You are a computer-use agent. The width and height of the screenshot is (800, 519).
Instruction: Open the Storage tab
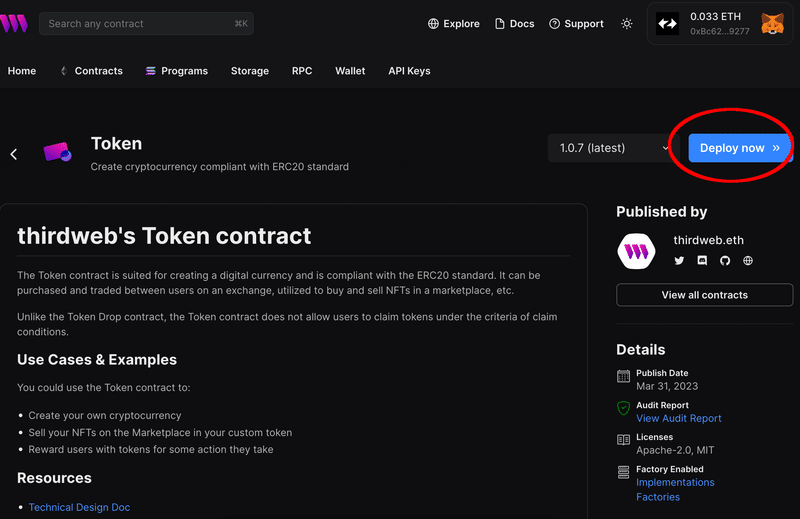(x=249, y=71)
